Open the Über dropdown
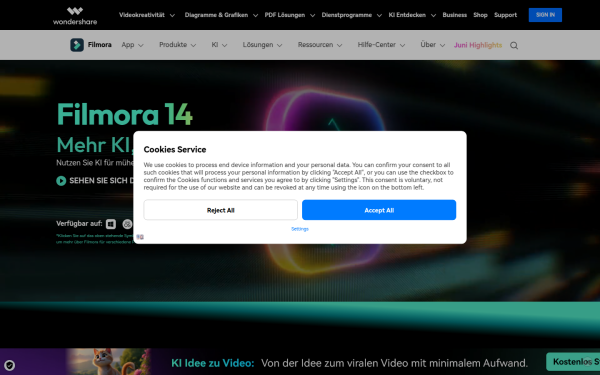 (432, 45)
